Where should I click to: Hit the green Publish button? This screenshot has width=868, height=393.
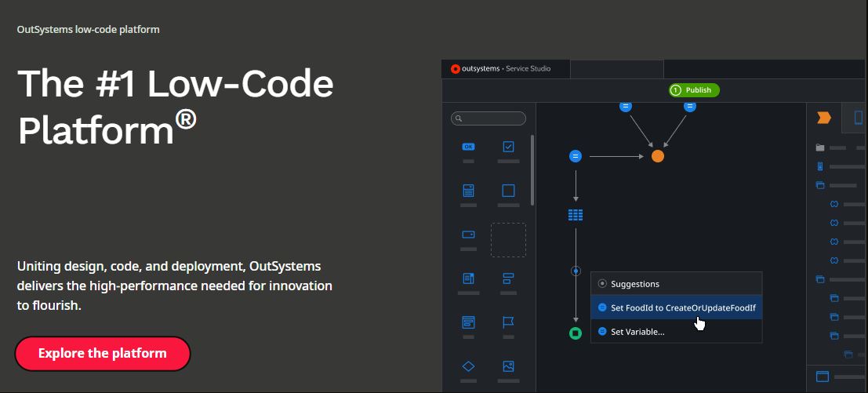click(694, 90)
